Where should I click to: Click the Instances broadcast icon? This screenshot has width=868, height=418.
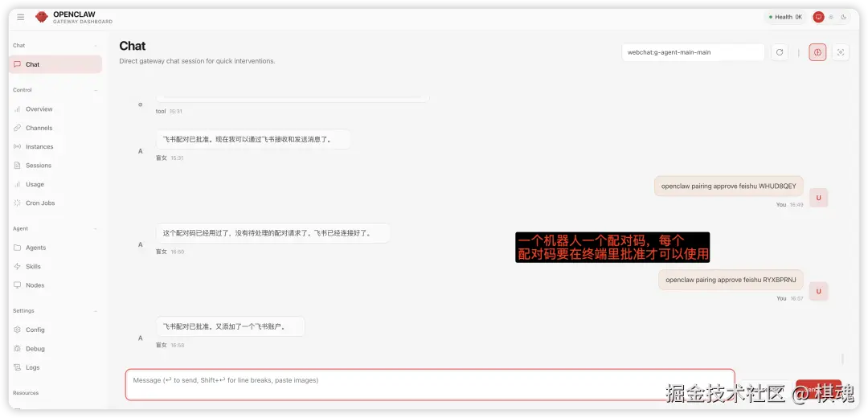(17, 147)
